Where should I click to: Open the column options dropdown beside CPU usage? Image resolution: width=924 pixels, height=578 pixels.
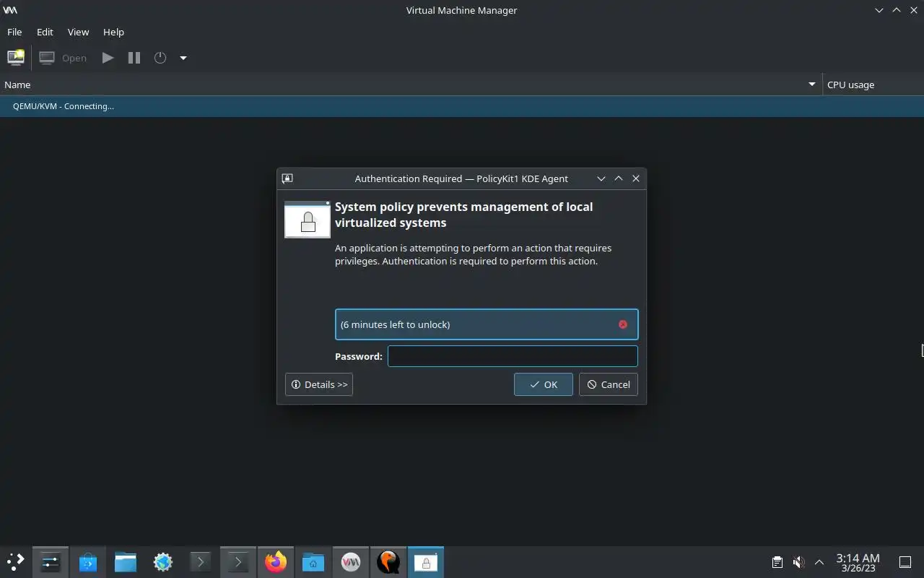[812, 85]
